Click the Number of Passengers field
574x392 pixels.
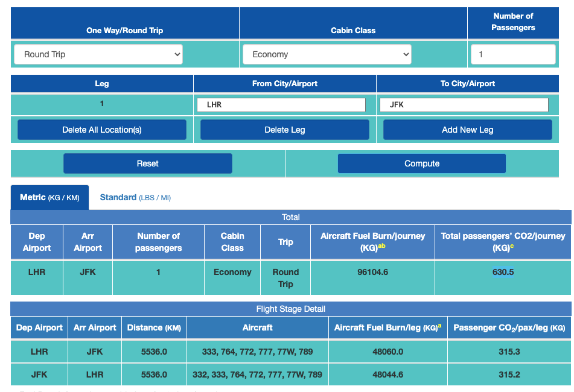pyautogui.click(x=513, y=54)
